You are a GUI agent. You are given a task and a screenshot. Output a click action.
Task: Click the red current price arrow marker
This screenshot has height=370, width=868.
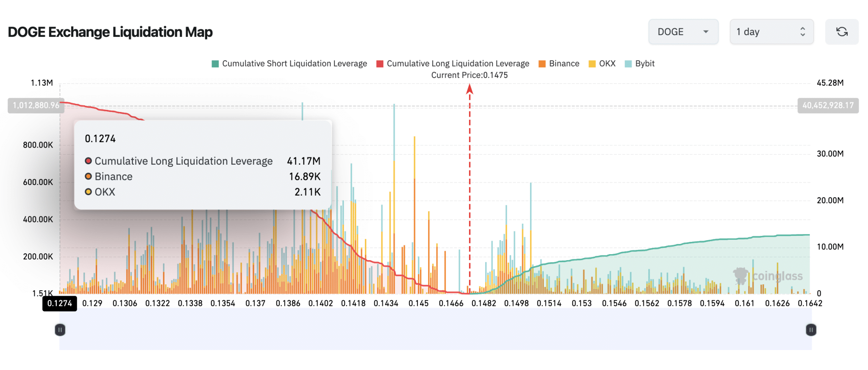470,89
